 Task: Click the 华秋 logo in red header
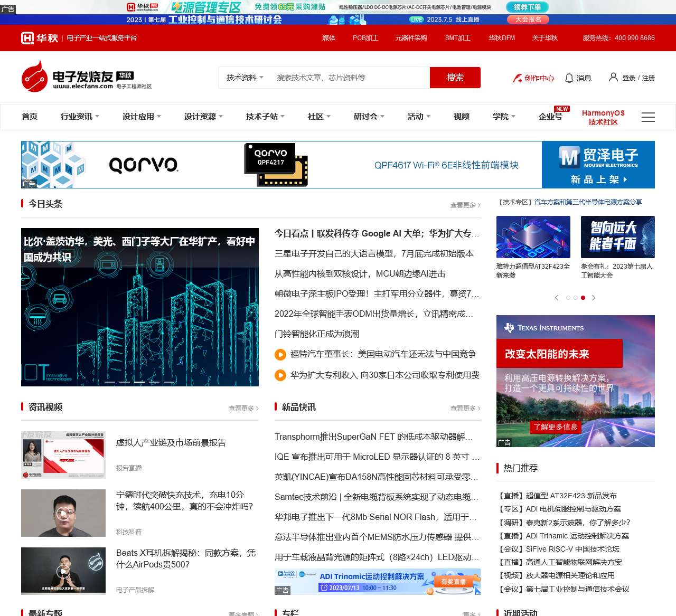[40, 38]
